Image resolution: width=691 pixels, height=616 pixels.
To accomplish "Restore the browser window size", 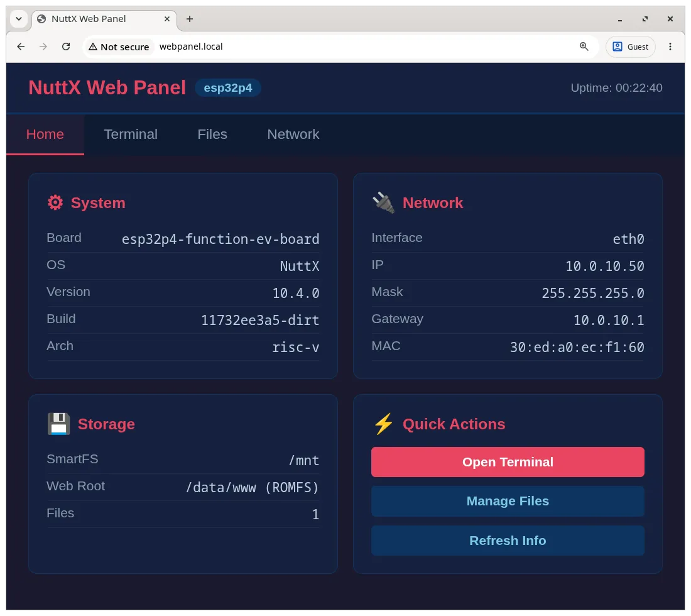I will coord(645,19).
